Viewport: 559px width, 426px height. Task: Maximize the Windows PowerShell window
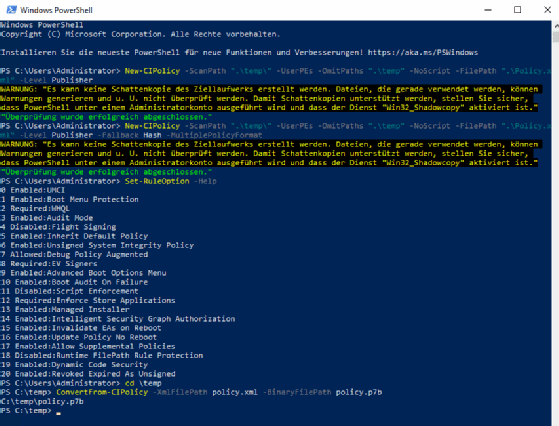517,10
